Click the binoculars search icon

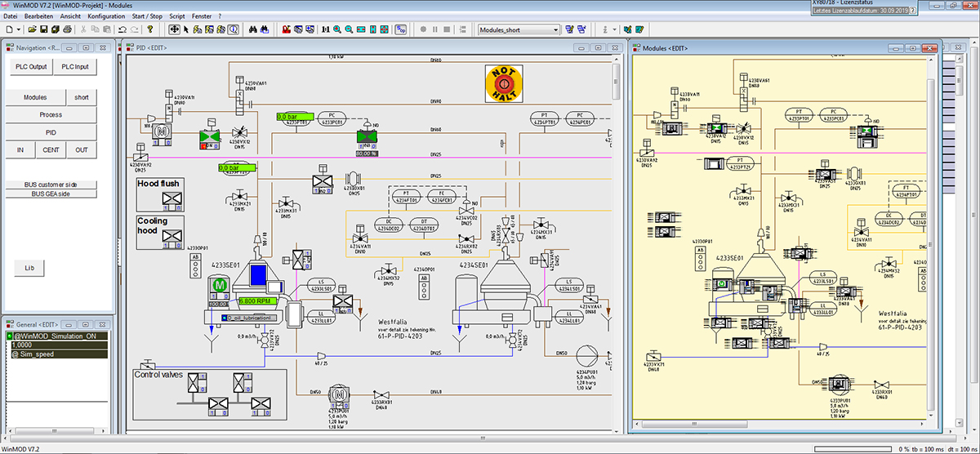coord(253,29)
